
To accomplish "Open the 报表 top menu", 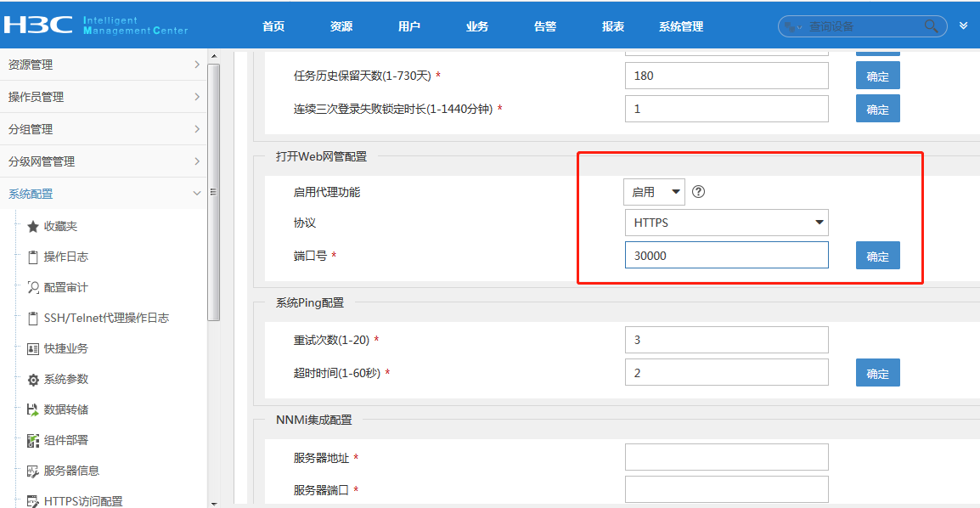I will point(613,26).
